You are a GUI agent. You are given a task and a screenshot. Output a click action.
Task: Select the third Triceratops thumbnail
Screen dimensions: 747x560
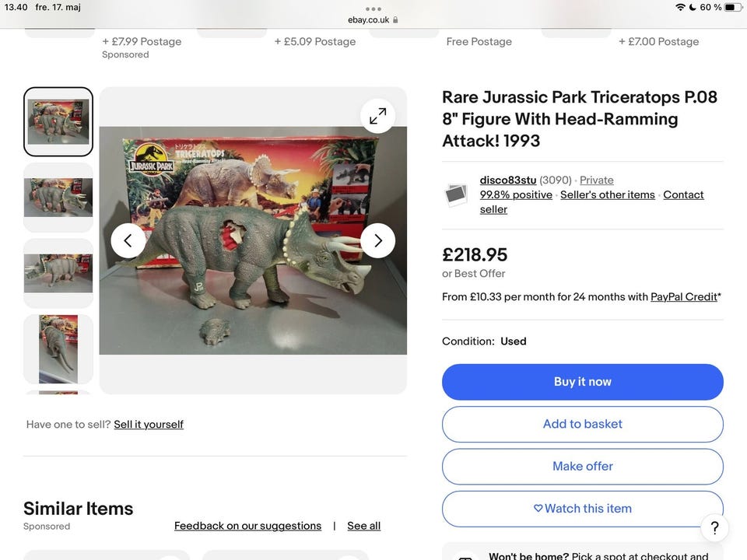[58, 273]
